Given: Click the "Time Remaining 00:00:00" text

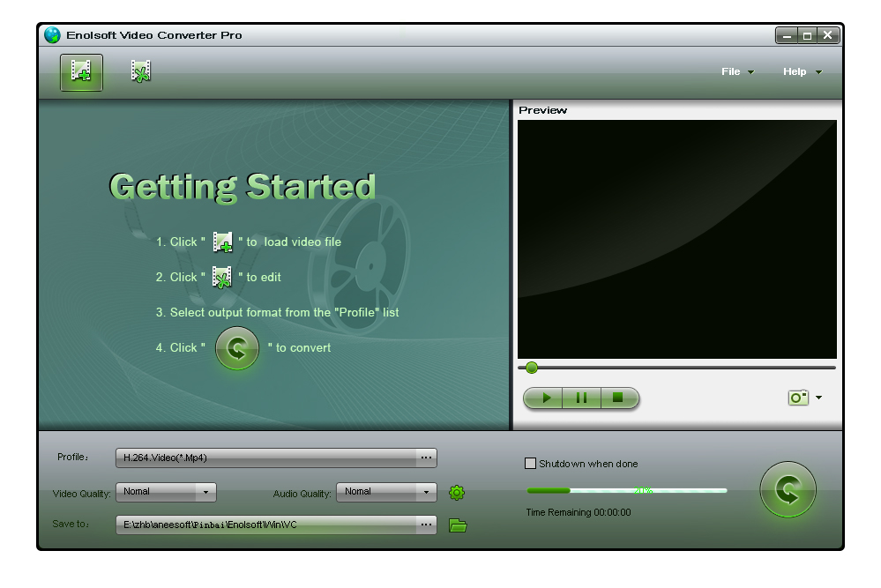Looking at the screenshot, I should (x=579, y=512).
